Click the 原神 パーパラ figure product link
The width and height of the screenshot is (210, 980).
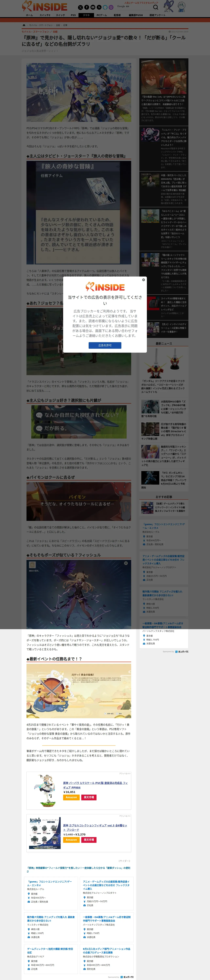pos(95,785)
